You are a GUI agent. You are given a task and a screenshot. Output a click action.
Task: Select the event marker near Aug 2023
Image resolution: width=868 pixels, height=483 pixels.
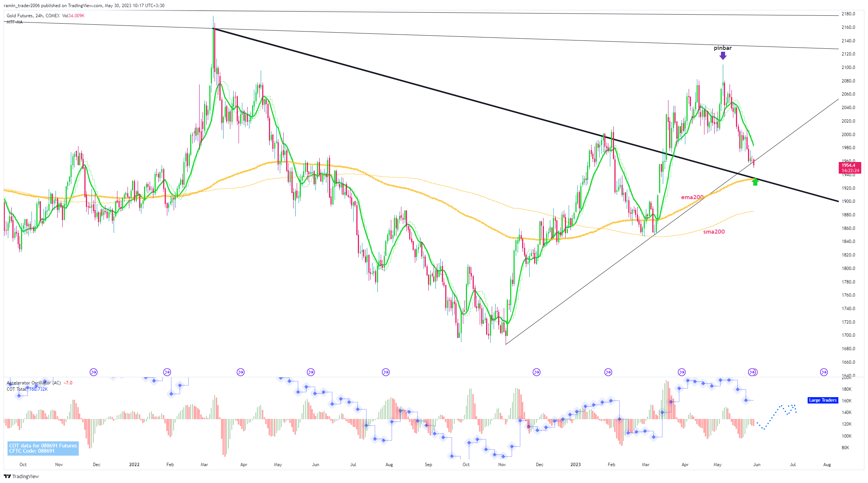[824, 372]
